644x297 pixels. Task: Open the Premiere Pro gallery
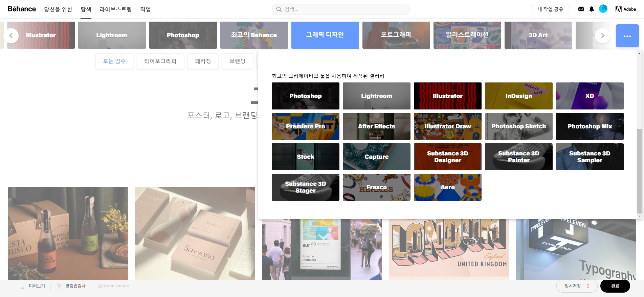(306, 126)
